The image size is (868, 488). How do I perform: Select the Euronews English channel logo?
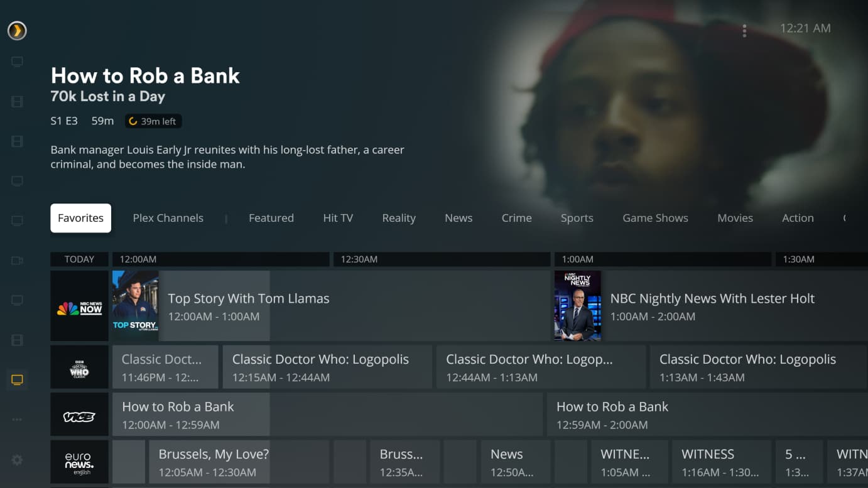79,462
